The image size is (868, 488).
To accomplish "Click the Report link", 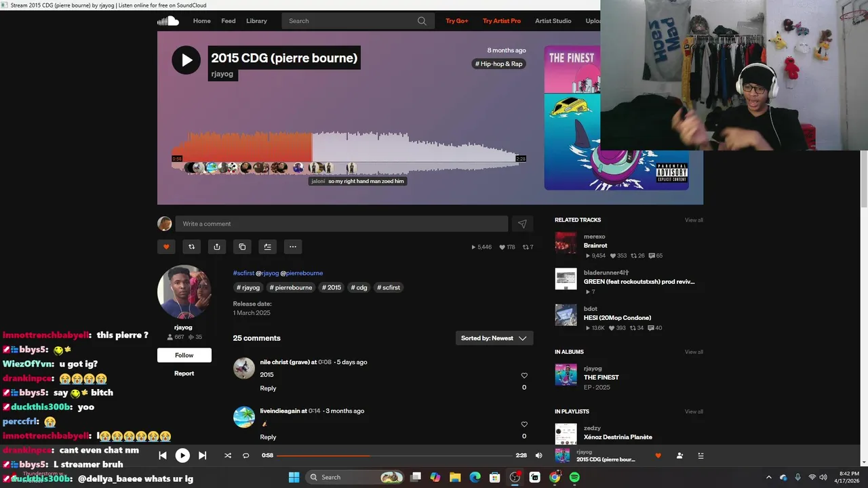I will point(184,373).
